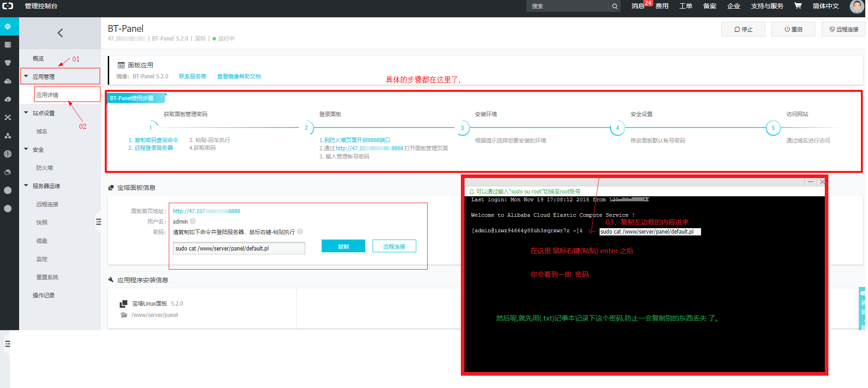Image resolution: width=868 pixels, height=388 pixels.
Task: Click the top search input field
Action: click(x=567, y=6)
